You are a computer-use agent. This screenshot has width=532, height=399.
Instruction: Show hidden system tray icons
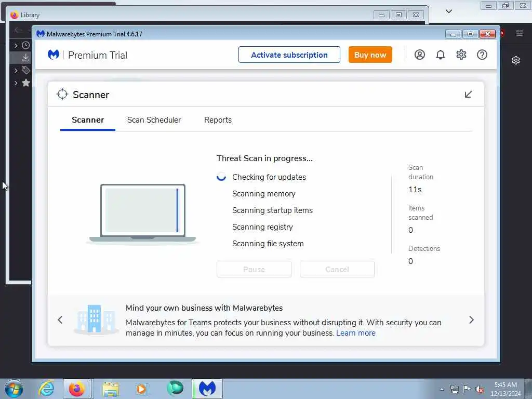[442, 390]
